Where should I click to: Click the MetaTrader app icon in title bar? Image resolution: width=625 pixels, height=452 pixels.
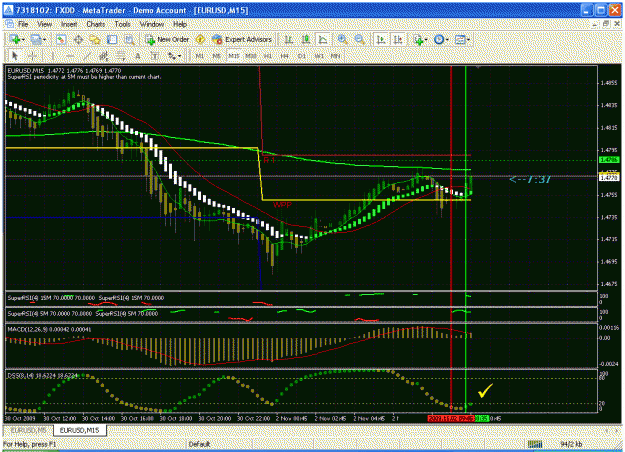click(8, 10)
